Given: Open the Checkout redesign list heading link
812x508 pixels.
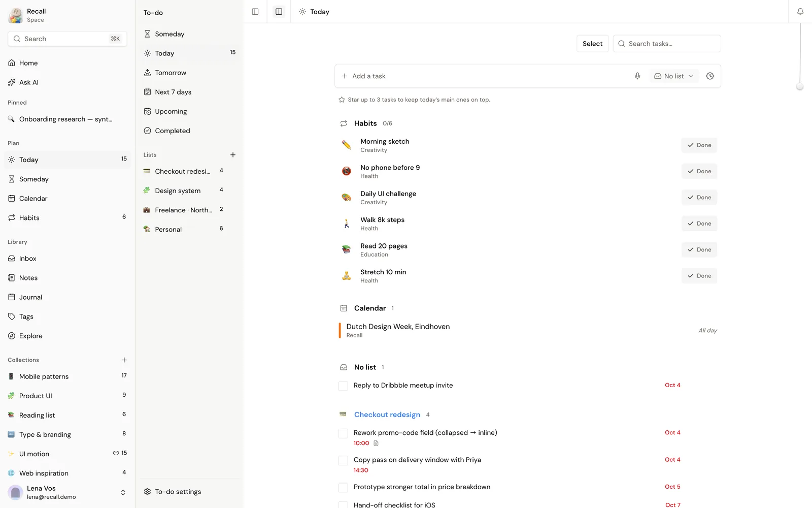Looking at the screenshot, I should click(387, 415).
